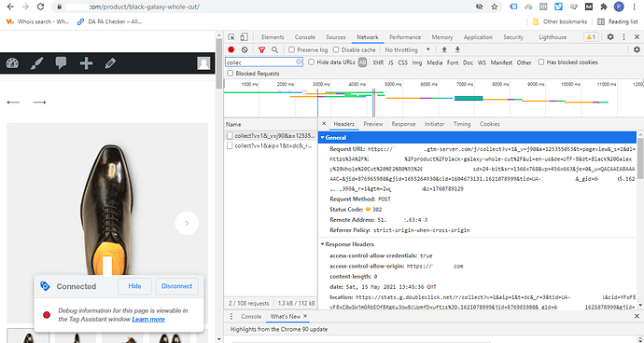This screenshot has width=644, height=343.
Task: Open WordPress dashboard gauge icon
Action: click(12, 63)
